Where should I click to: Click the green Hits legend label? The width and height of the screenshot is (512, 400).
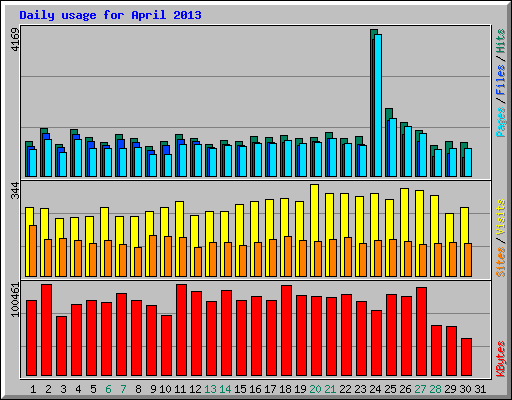tap(500, 41)
